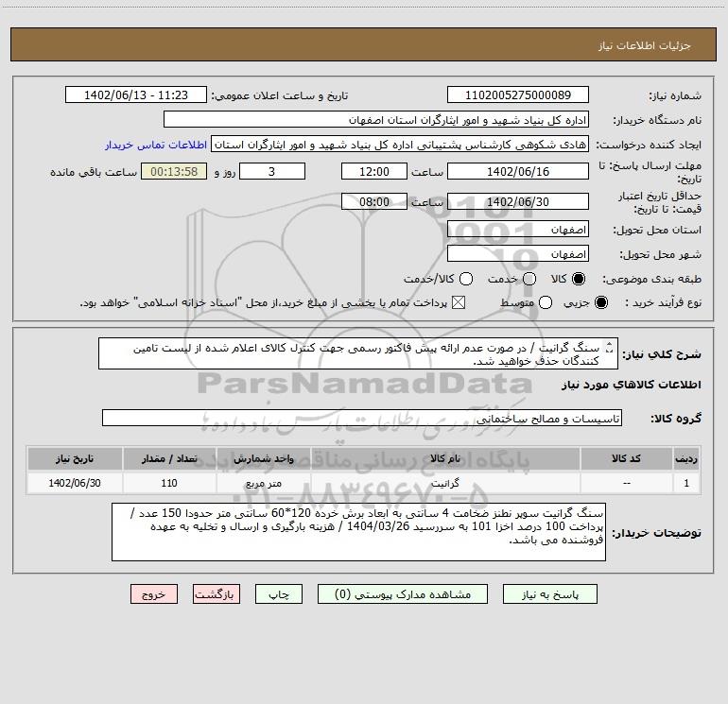Click the 'خروج' exit button
Image resolution: width=728 pixels, height=704 pixels.
coord(154,594)
